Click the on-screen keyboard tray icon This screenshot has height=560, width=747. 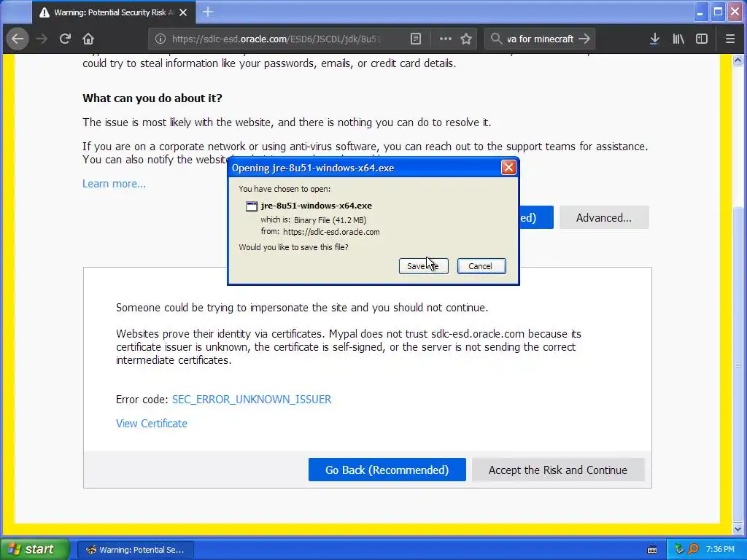point(652,550)
